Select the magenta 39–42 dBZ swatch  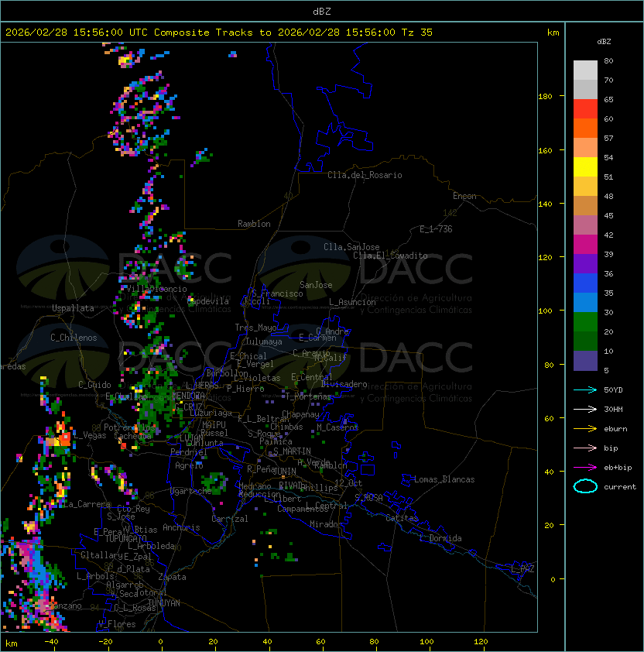(585, 245)
